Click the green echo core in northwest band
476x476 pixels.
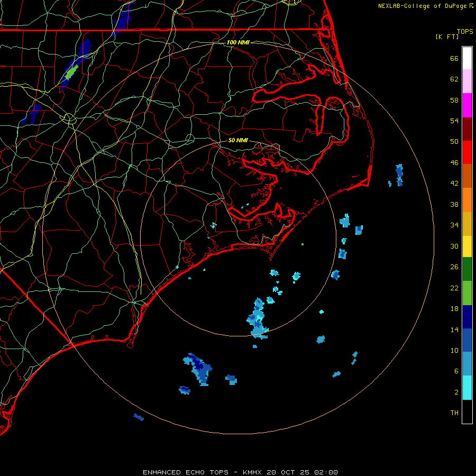click(x=71, y=72)
